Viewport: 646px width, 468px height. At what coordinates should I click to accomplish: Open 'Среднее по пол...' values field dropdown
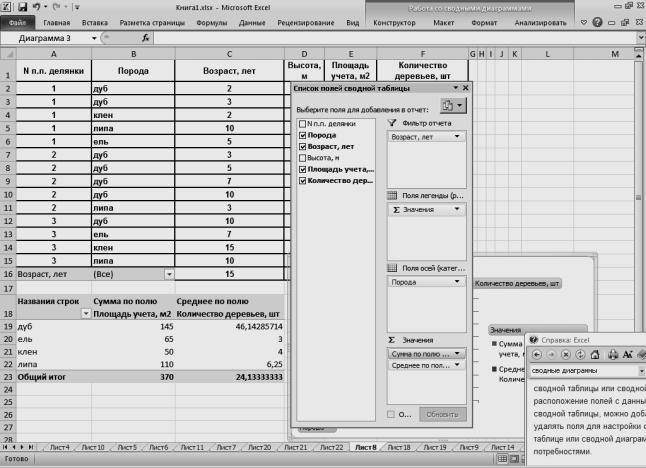[457, 365]
